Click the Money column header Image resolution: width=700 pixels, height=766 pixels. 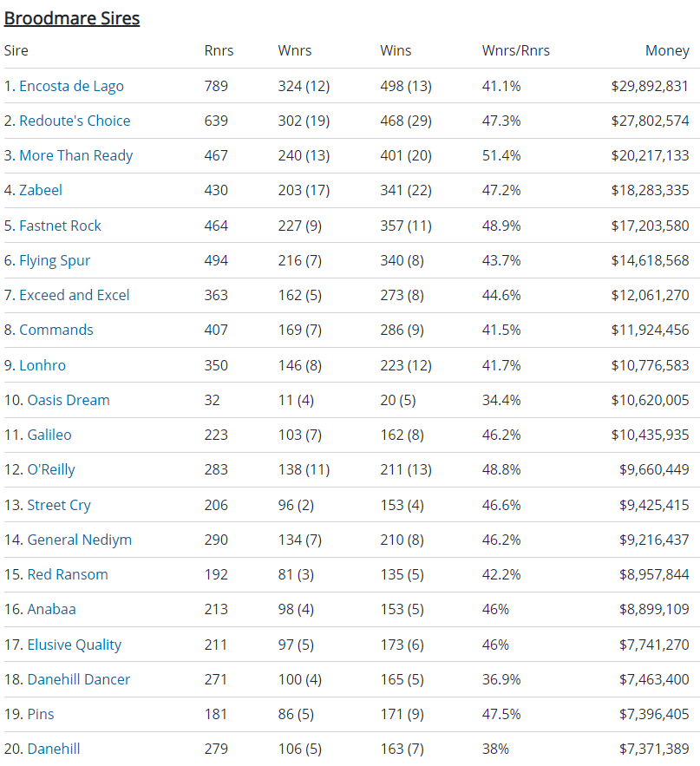[667, 50]
